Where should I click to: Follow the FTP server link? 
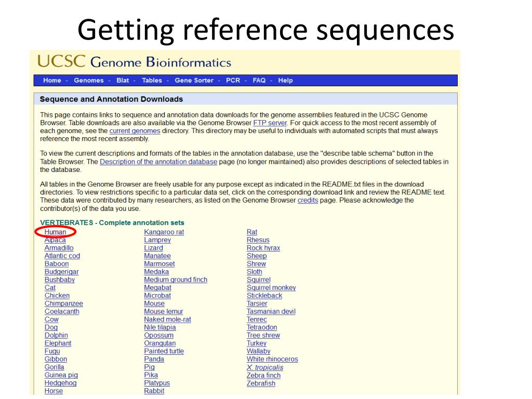[x=270, y=123]
